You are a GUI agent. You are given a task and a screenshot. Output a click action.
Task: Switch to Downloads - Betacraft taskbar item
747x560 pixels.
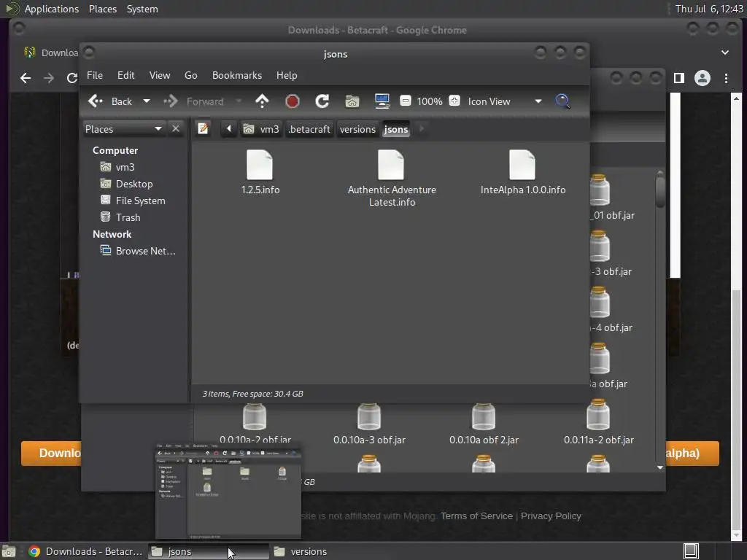point(86,551)
